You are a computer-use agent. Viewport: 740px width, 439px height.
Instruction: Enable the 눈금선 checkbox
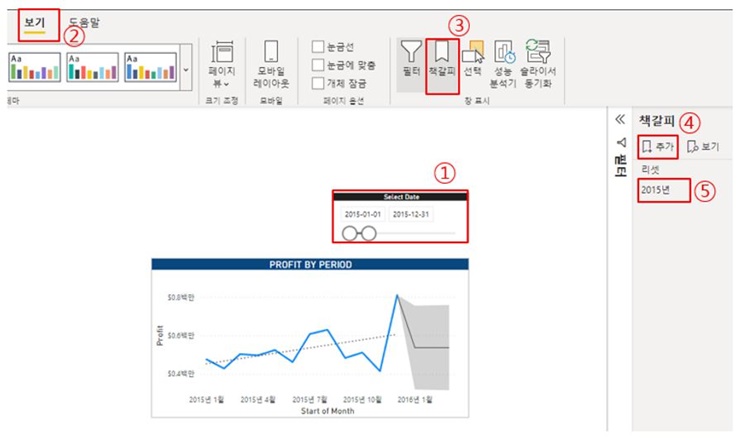(x=318, y=47)
